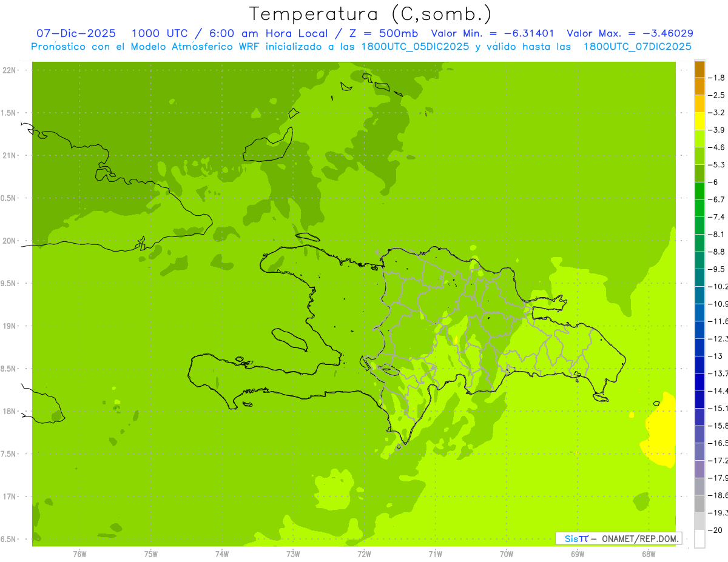
Task: Click the '72W' longitude label
Action: (364, 554)
